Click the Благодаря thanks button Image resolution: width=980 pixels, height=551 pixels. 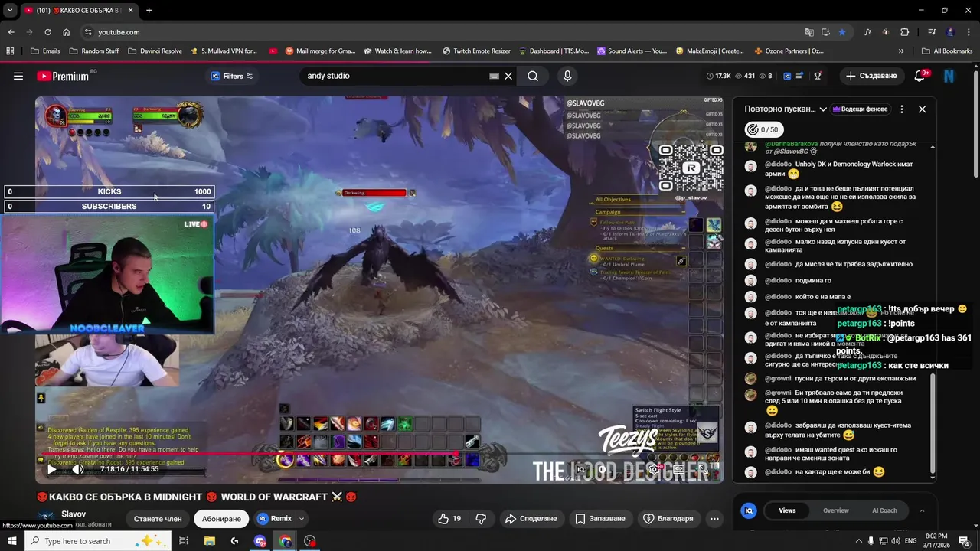point(671,519)
